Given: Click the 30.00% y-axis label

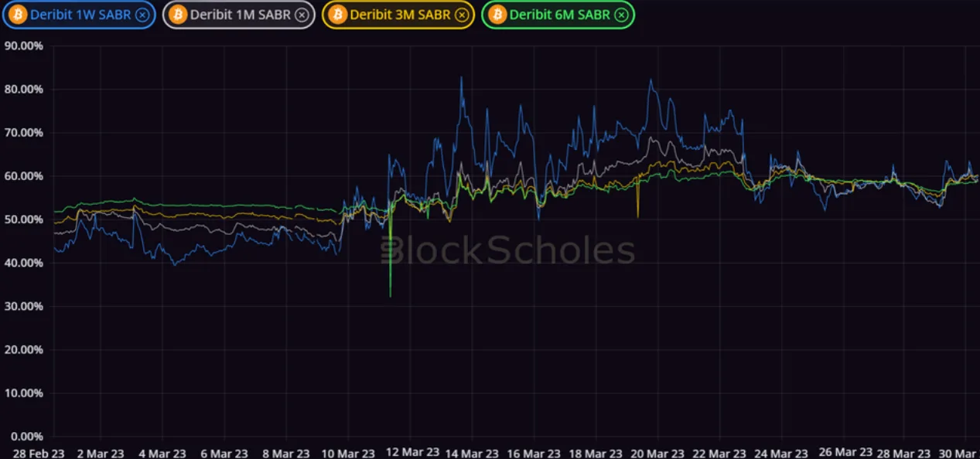Looking at the screenshot, I should point(23,306).
